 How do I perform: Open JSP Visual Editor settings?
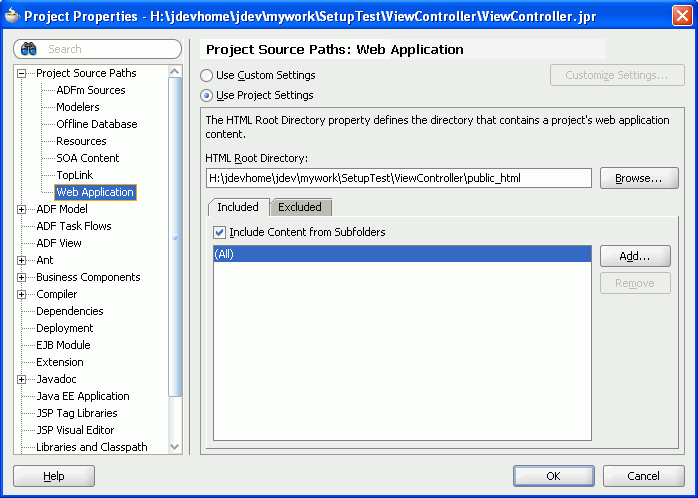coord(75,430)
